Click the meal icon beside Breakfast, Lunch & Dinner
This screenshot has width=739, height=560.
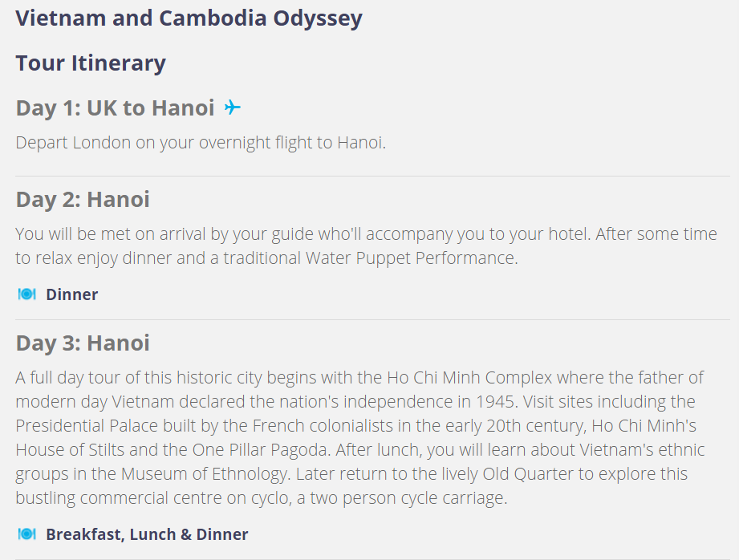(x=26, y=534)
